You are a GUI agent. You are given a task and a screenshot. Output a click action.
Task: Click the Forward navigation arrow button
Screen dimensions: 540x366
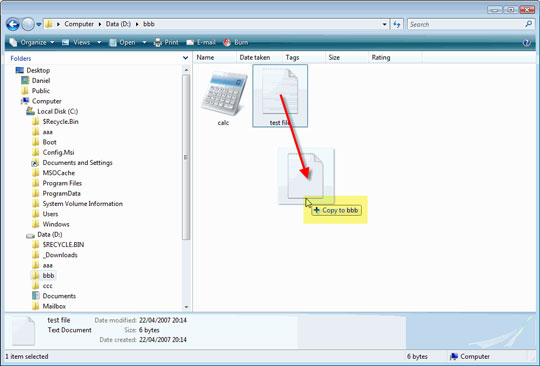[28, 24]
